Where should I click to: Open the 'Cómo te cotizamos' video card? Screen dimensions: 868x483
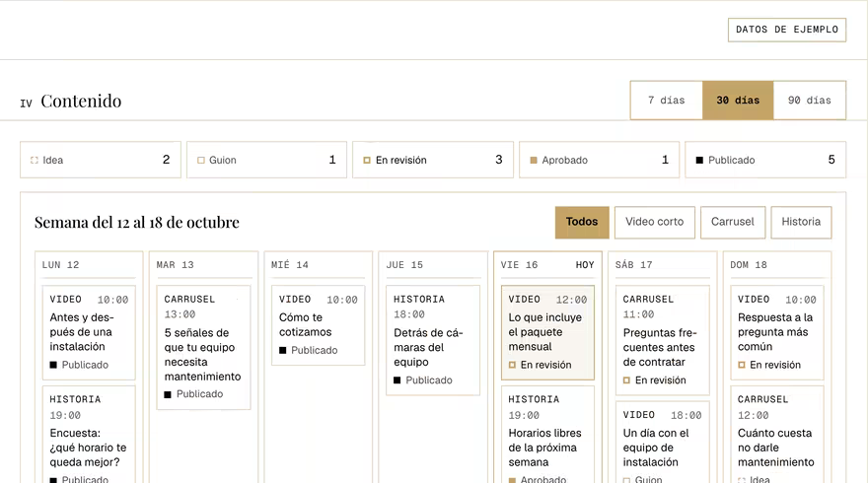319,325
